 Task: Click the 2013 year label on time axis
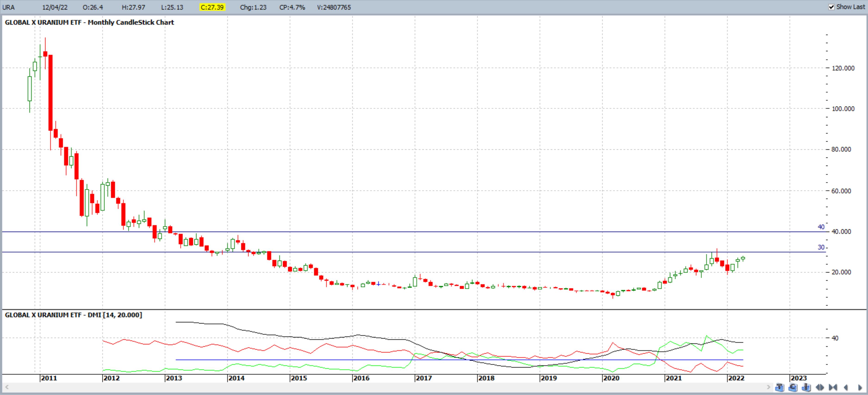click(x=174, y=378)
